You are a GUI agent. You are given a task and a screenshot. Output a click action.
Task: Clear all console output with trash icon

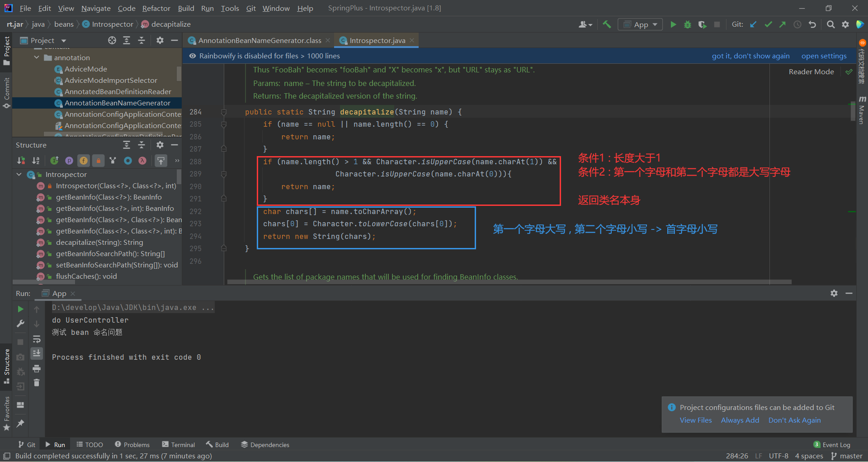pos(37,383)
